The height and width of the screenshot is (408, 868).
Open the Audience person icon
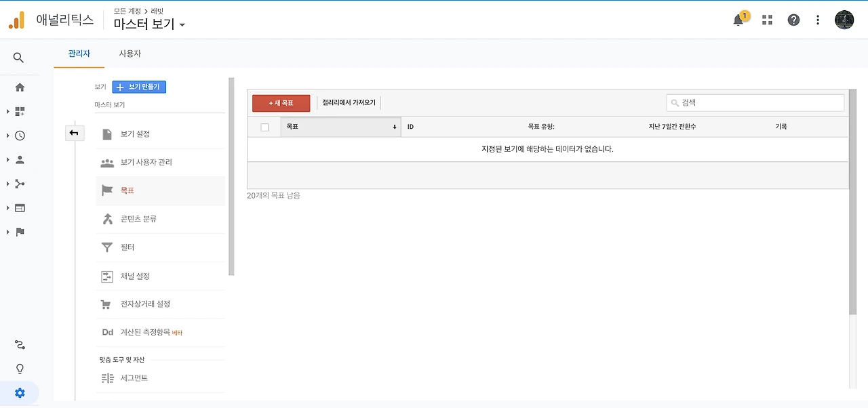[20, 160]
